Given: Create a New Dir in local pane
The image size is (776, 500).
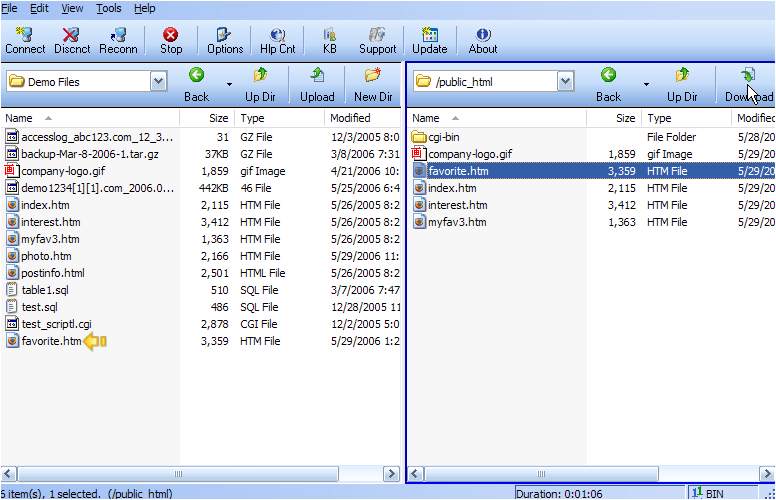Looking at the screenshot, I should [x=373, y=85].
